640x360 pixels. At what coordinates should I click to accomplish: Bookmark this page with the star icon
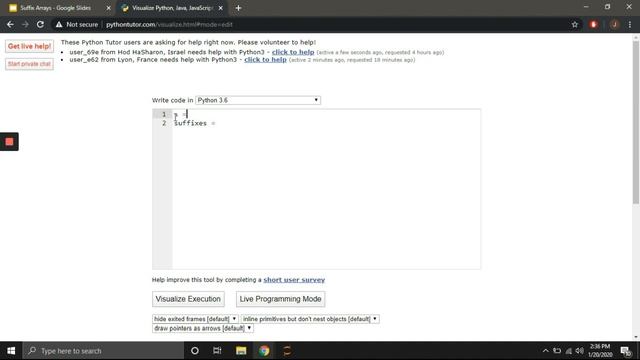[575, 24]
